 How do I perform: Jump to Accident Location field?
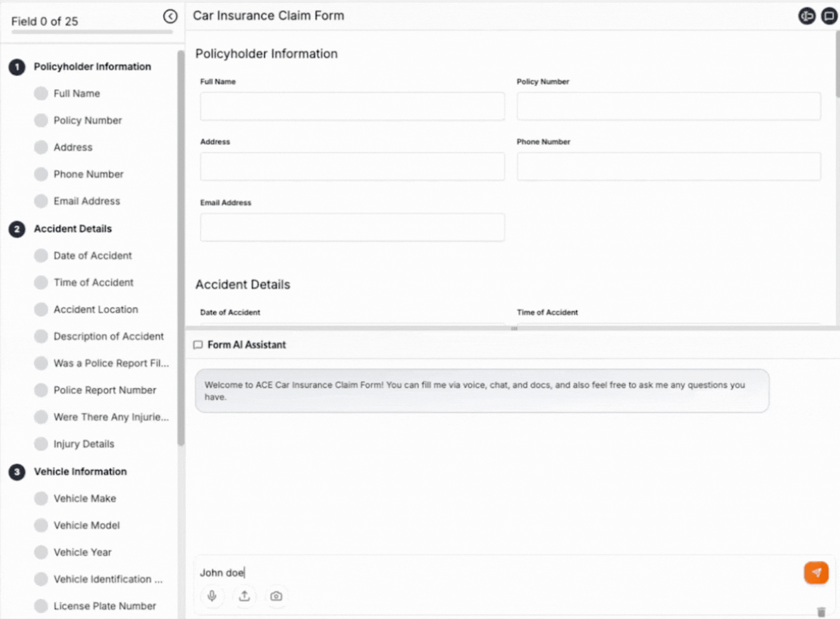pos(86,309)
